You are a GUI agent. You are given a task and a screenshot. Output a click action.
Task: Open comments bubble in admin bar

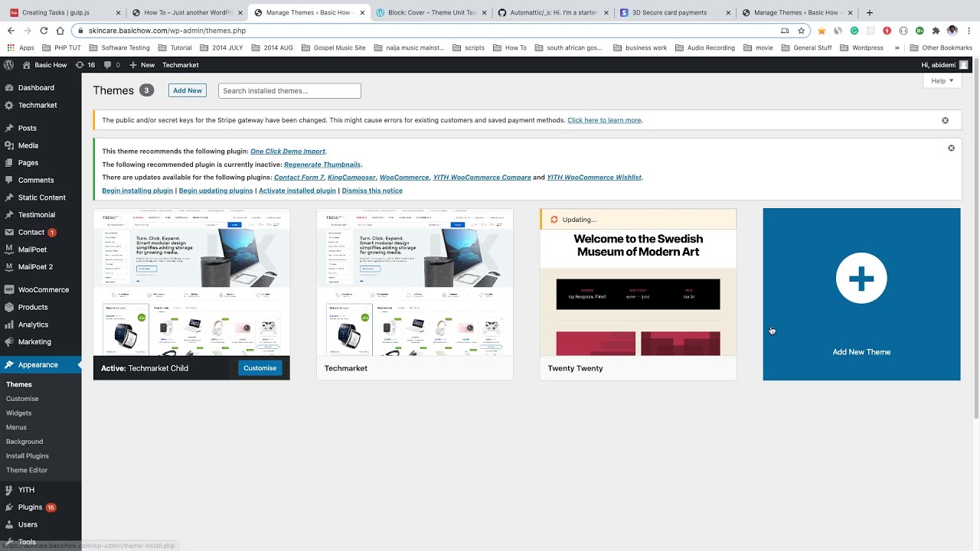point(112,65)
